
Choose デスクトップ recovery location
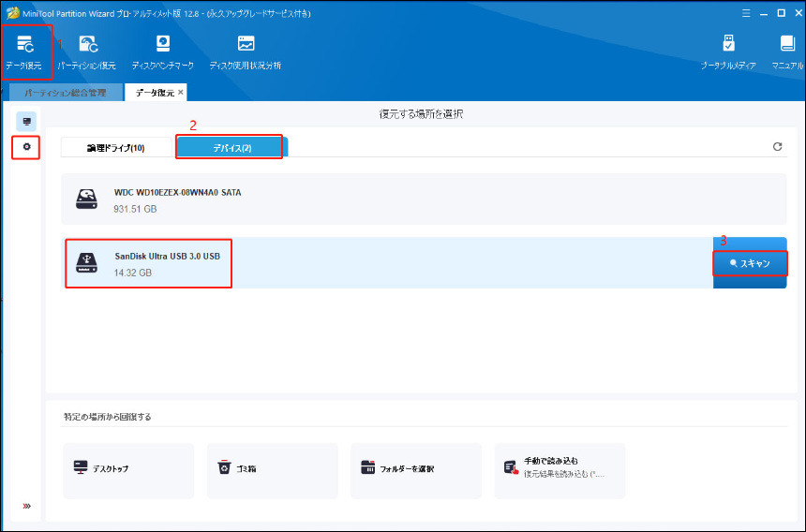(128, 468)
